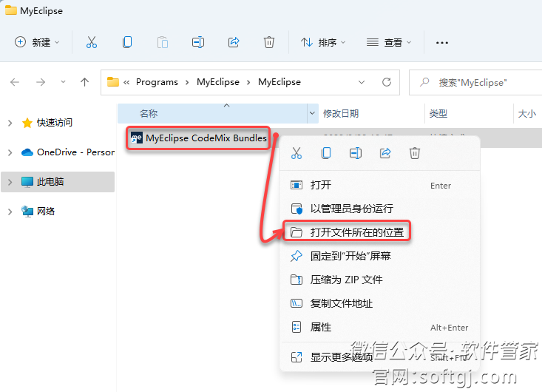The image size is (542, 392).
Task: Click Programs in the address breadcrumb
Action: (157, 82)
